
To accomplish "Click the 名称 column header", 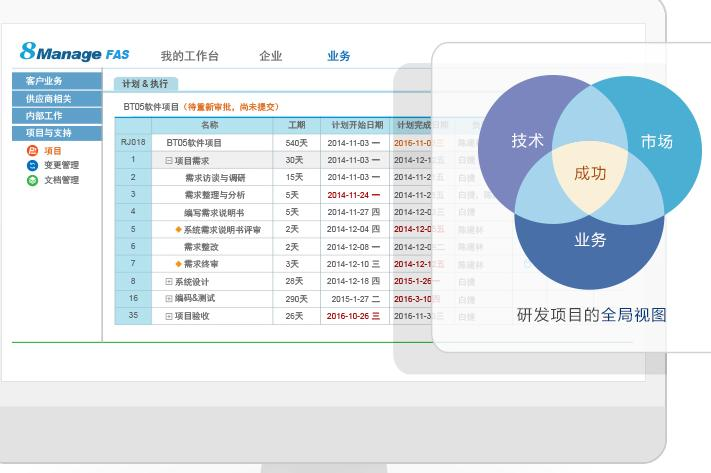I will pos(210,125).
